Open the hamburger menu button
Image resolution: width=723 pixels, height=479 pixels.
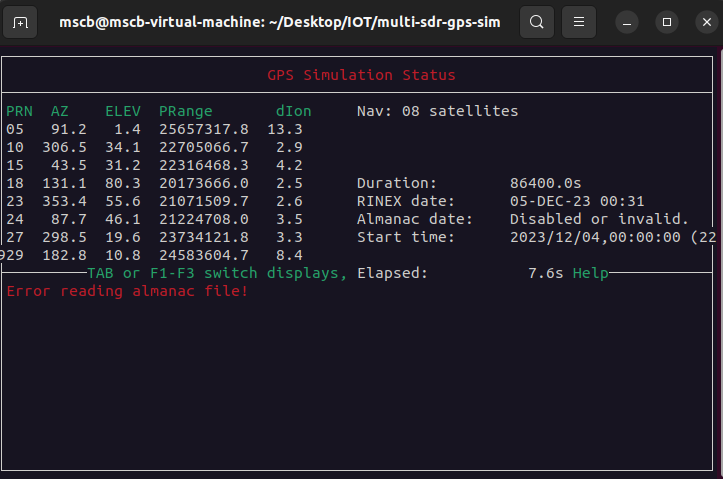pyautogui.click(x=579, y=22)
